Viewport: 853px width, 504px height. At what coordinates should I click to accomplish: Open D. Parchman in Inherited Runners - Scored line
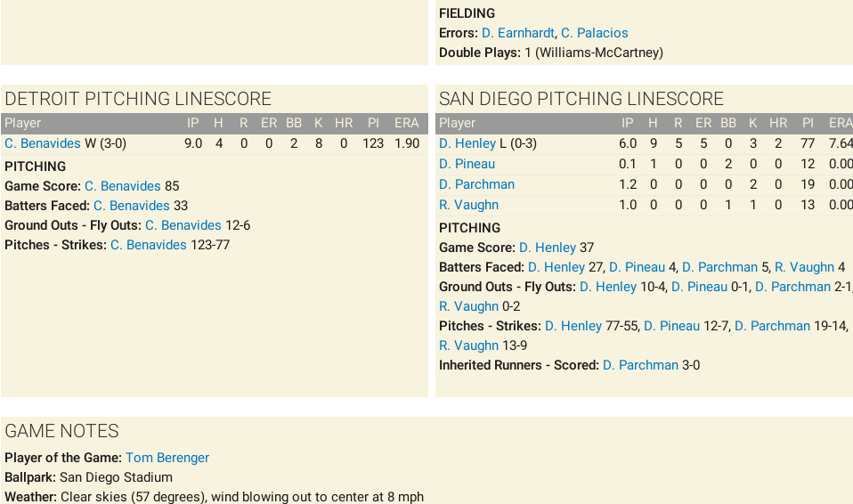[x=640, y=365]
